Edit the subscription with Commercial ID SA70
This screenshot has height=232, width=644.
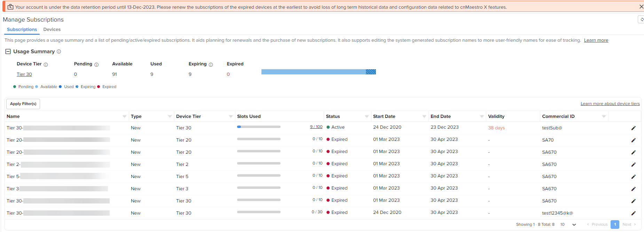coord(633,140)
